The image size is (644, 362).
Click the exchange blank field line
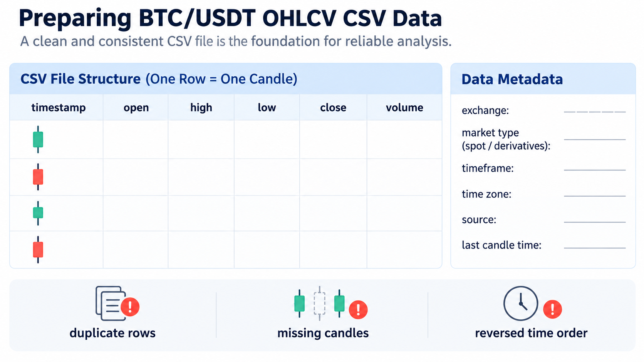[595, 112]
